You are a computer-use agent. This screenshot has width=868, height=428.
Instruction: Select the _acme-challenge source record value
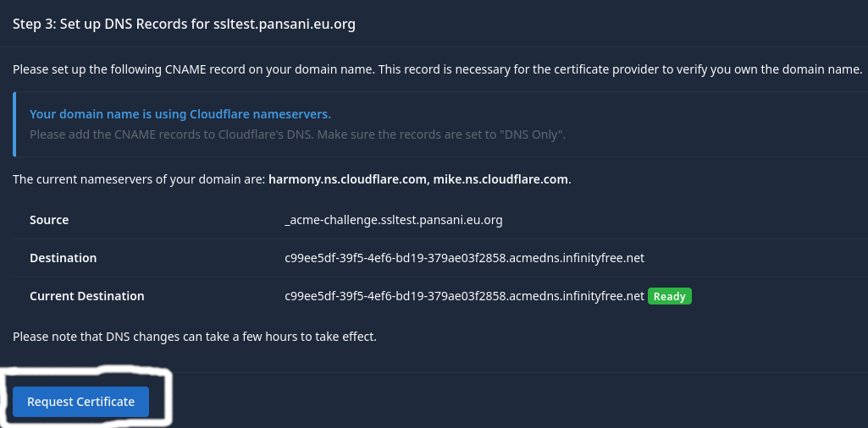pyautogui.click(x=394, y=220)
